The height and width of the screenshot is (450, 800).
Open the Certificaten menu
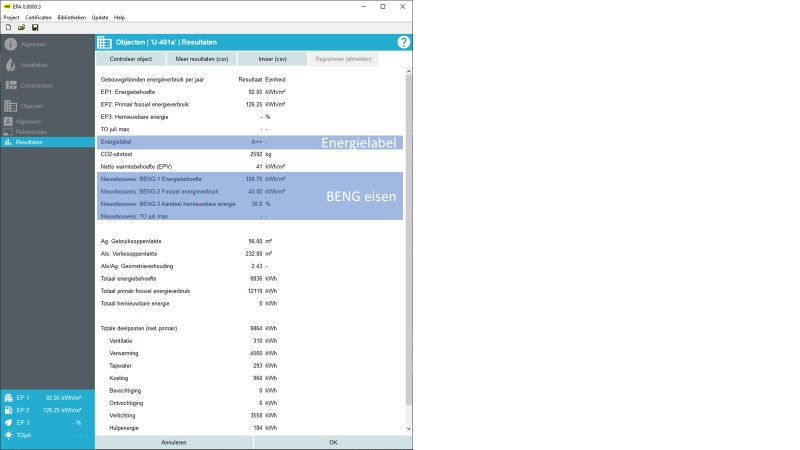pyautogui.click(x=39, y=17)
